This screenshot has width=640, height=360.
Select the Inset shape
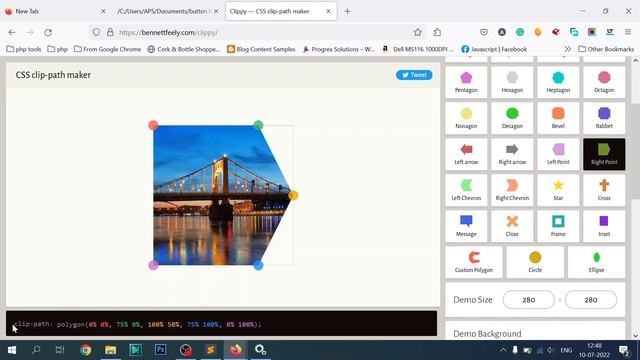[x=604, y=226]
